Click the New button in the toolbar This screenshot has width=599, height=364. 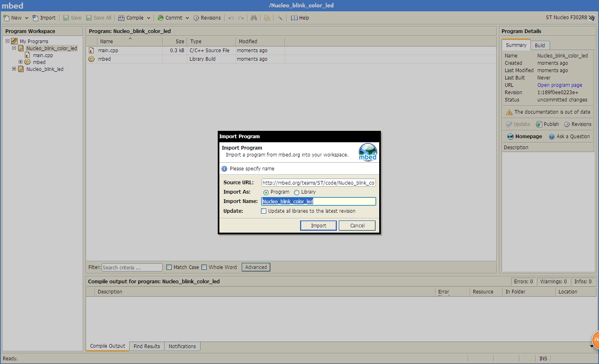13,18
